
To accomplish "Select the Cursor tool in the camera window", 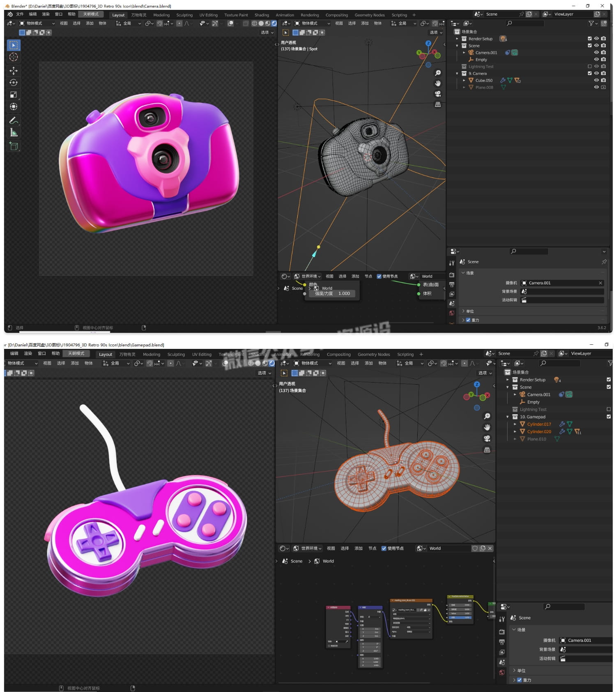I will click(x=14, y=57).
